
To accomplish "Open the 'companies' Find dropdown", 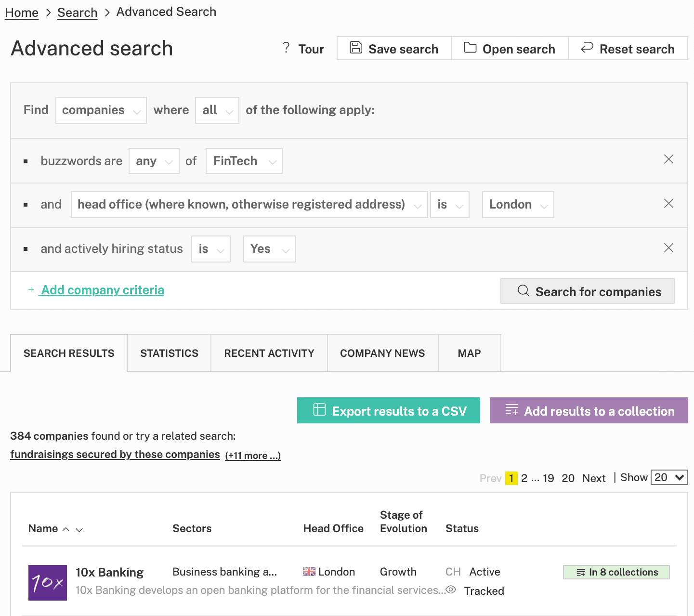I will pyautogui.click(x=101, y=110).
